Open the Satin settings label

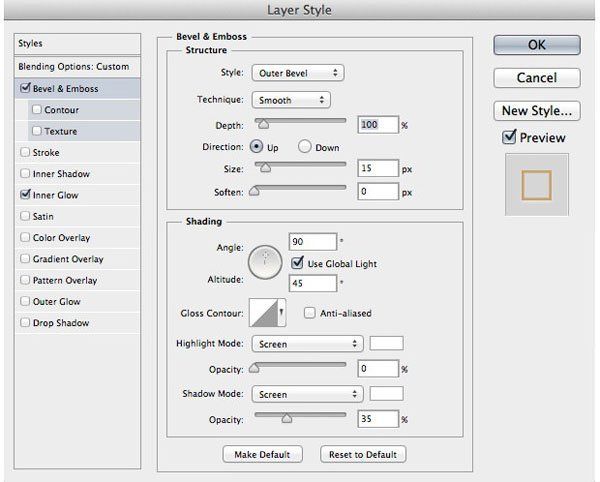[43, 217]
